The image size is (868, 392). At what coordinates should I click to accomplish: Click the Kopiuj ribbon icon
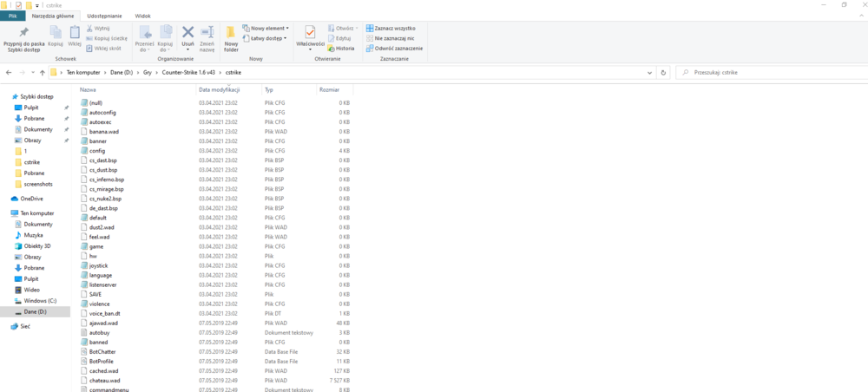[x=56, y=33]
